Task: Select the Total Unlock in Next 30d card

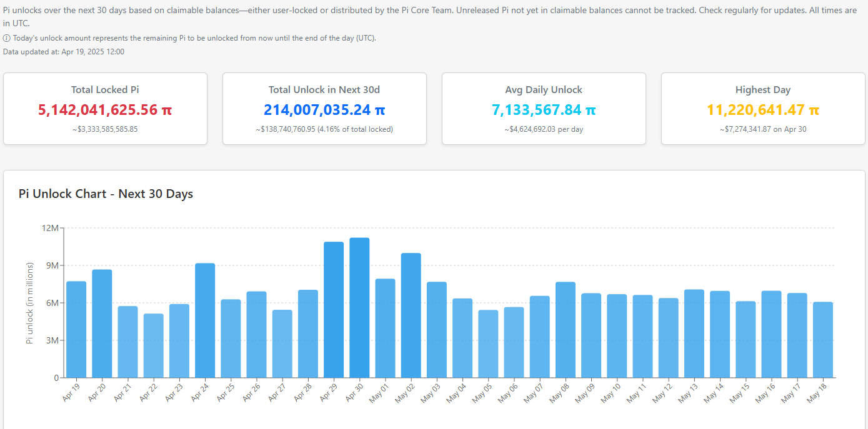Action: tap(324, 109)
